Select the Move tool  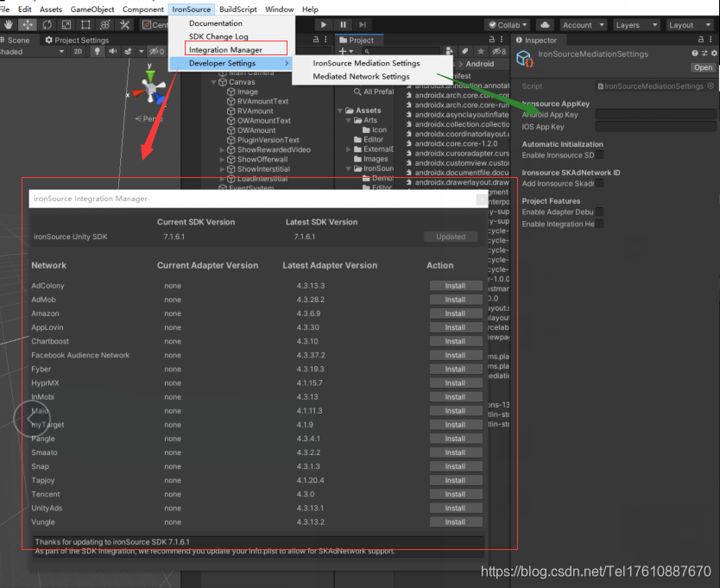coord(28,25)
